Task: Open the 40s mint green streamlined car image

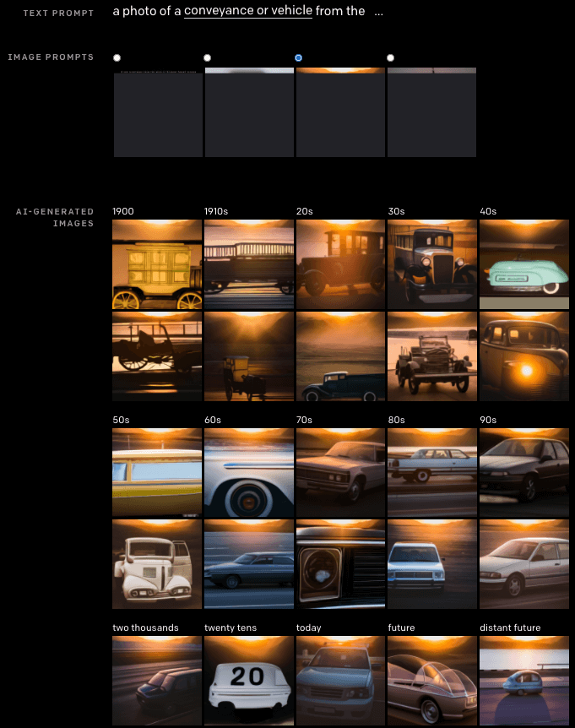Action: (x=524, y=264)
